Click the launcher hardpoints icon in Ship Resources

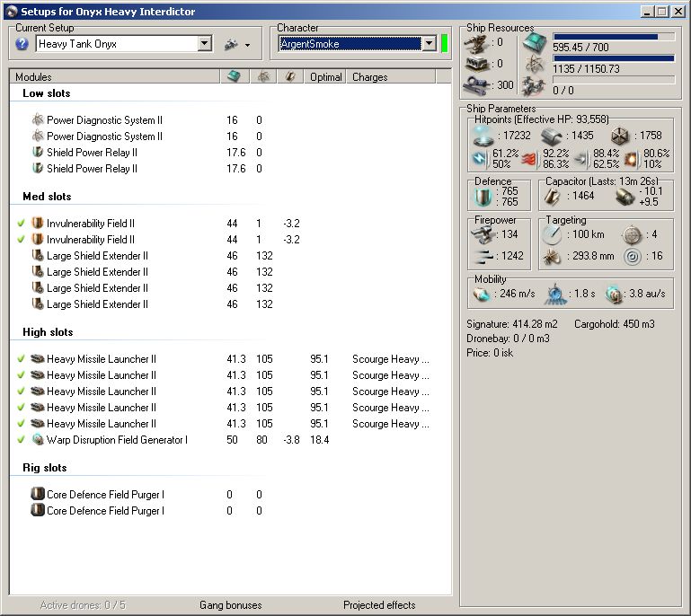tap(477, 65)
